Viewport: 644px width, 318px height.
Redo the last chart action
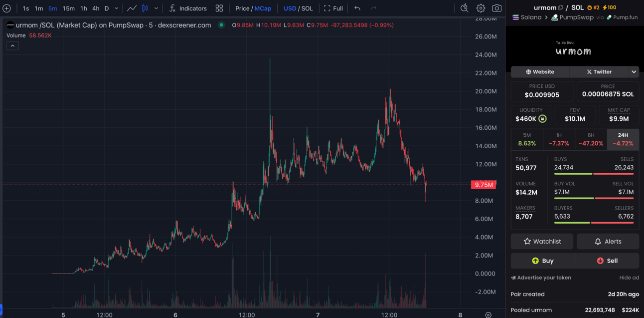(x=373, y=8)
